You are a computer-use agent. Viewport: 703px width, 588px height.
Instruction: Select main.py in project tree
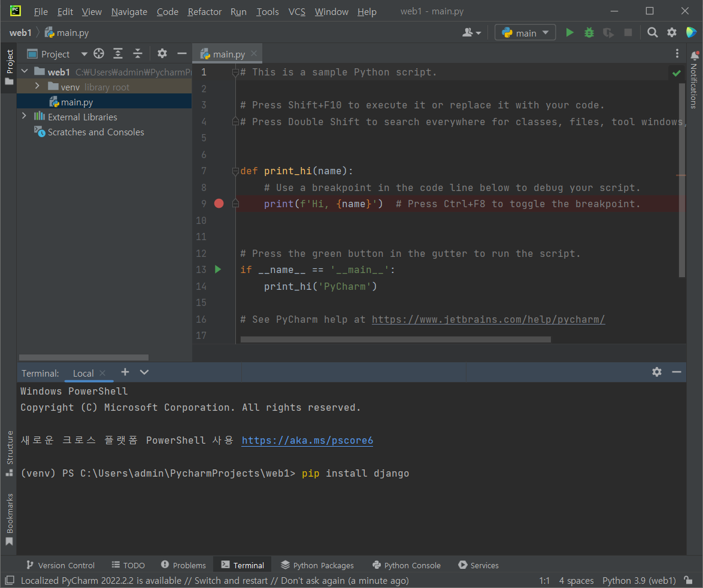click(x=104, y=102)
